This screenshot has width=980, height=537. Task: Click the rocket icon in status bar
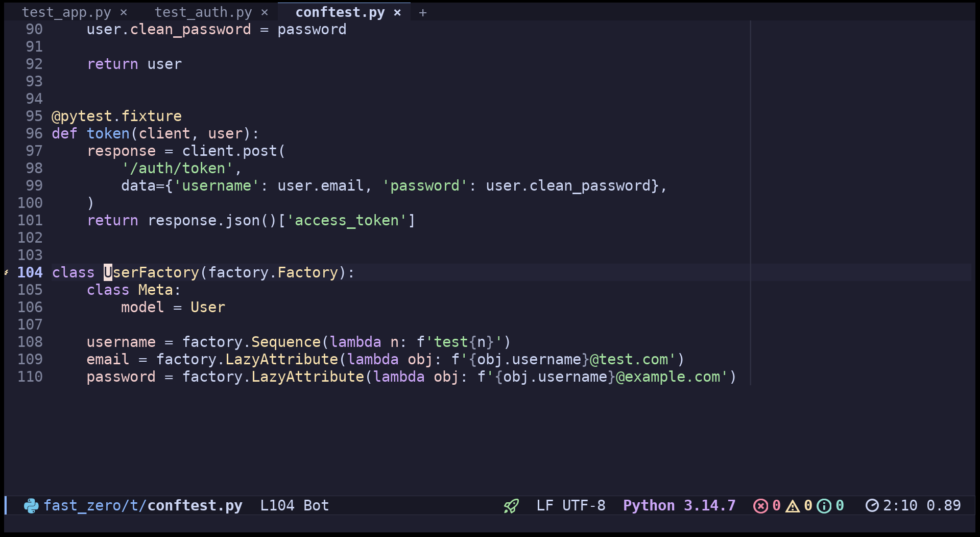pos(511,506)
